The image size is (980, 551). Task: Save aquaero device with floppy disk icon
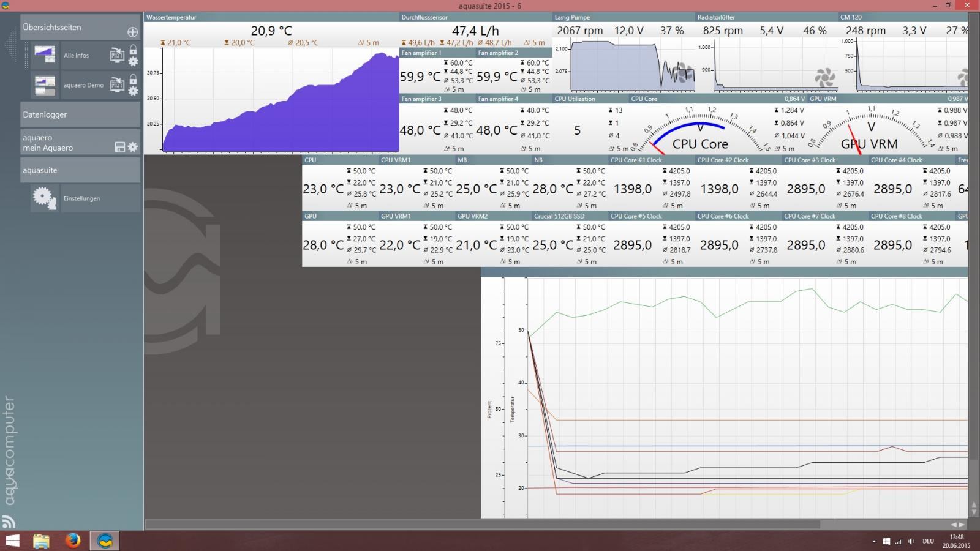tap(120, 147)
